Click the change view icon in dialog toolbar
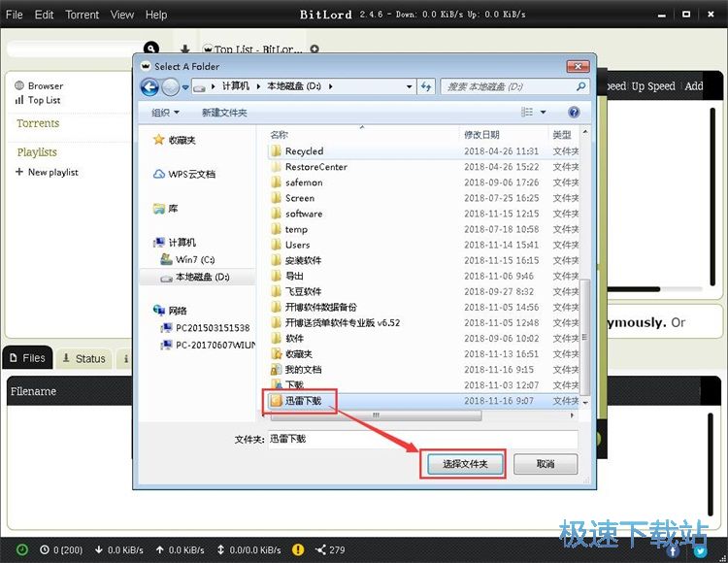 526,112
